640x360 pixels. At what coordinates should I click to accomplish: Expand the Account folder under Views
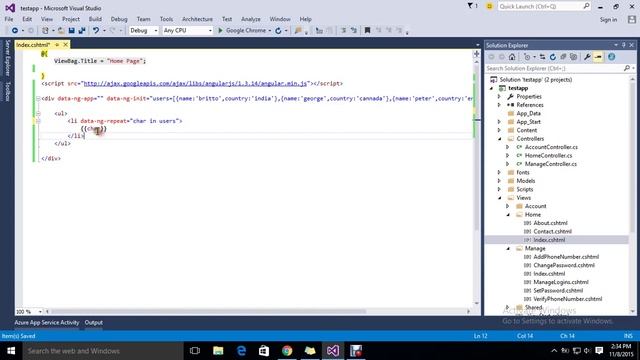coord(508,206)
